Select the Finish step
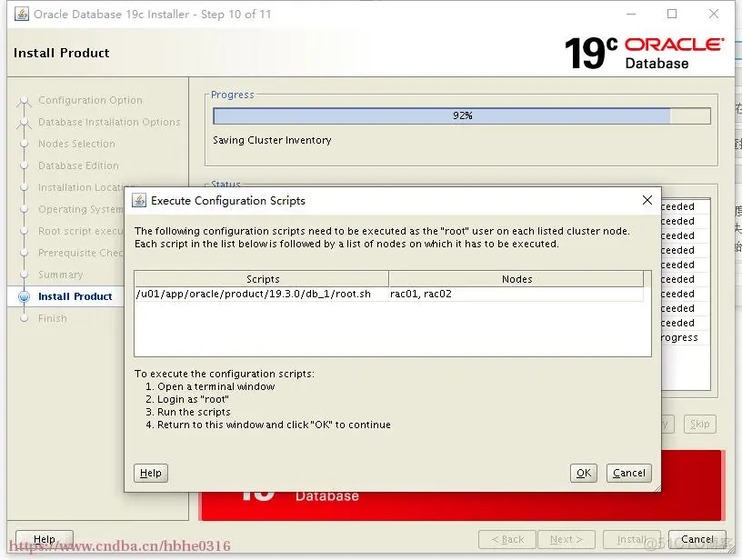 pos(53,318)
